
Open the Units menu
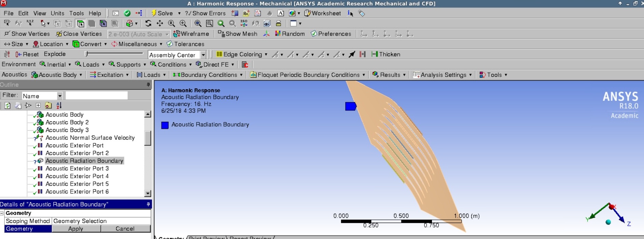point(57,13)
